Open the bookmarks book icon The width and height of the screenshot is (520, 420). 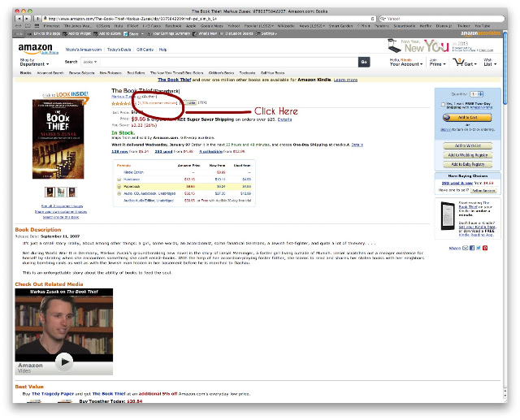pos(28,25)
